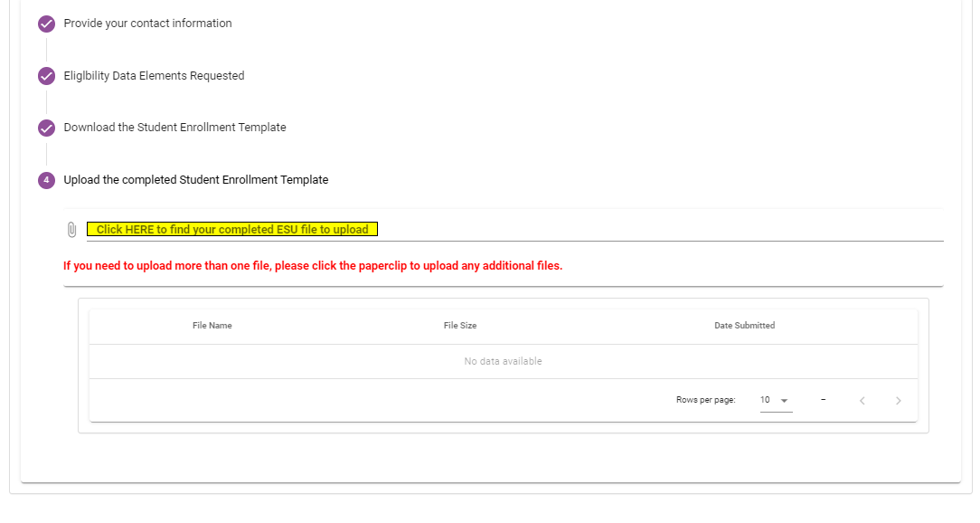Open the 'Provide your contact information' step

(x=147, y=24)
